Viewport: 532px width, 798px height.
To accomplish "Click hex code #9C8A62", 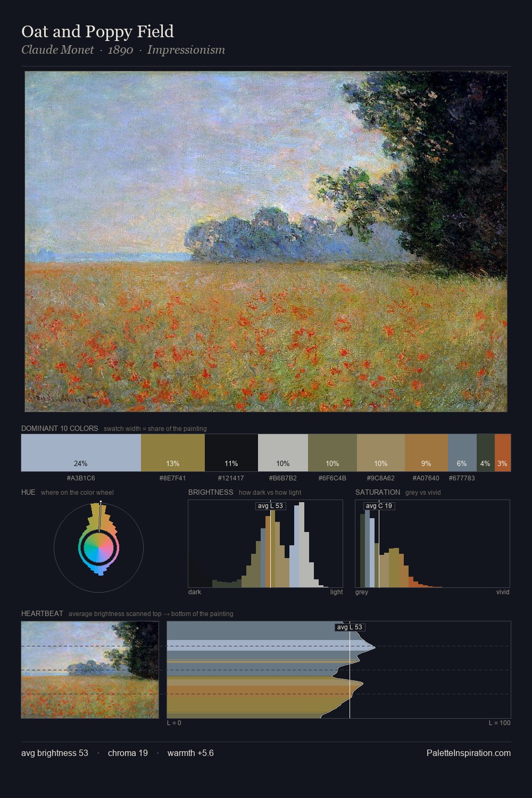I will pos(381,478).
